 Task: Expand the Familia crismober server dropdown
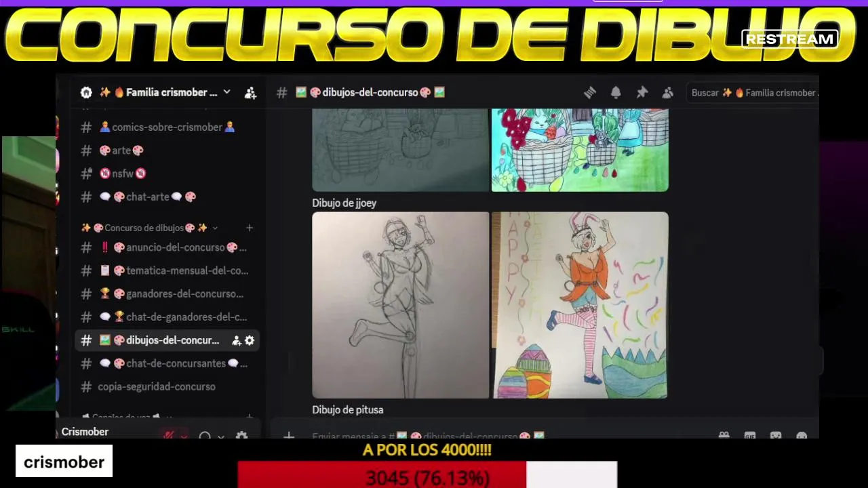point(226,92)
